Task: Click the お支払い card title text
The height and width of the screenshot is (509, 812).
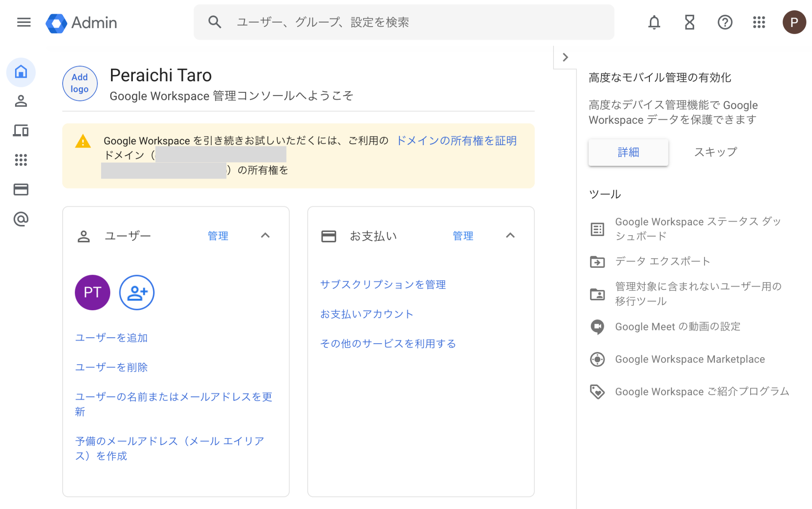Action: point(373,236)
